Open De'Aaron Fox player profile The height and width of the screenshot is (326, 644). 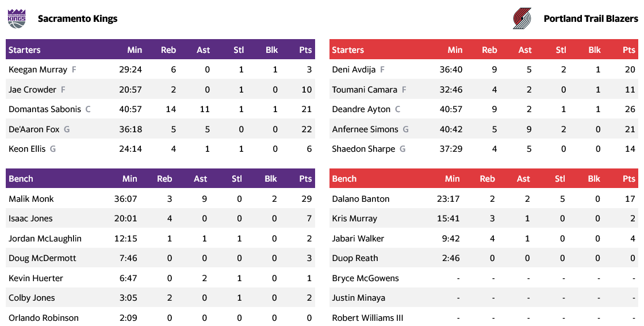pos(34,129)
